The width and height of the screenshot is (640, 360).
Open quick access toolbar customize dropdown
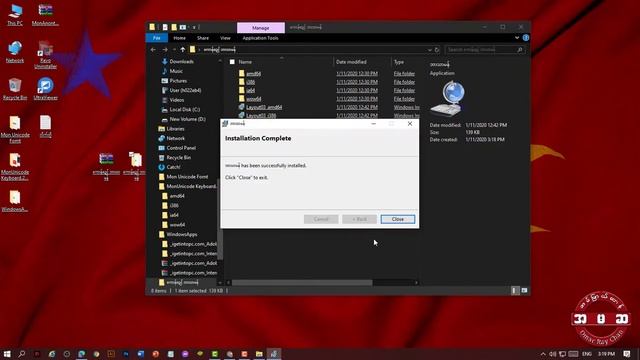pyautogui.click(x=194, y=27)
